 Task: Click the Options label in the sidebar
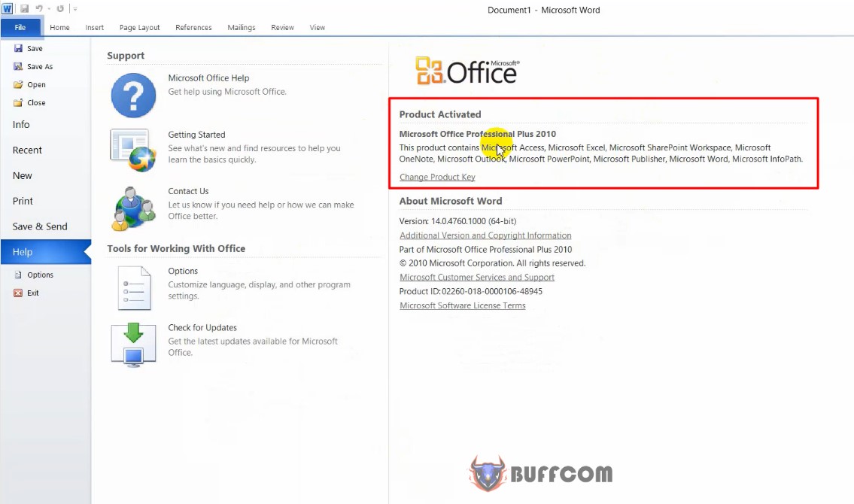pos(41,275)
